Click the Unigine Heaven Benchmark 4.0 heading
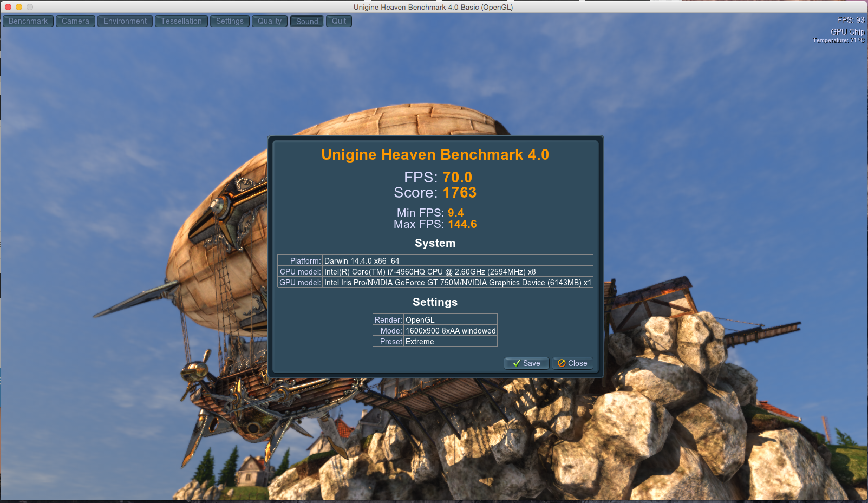The height and width of the screenshot is (503, 868). 435,155
